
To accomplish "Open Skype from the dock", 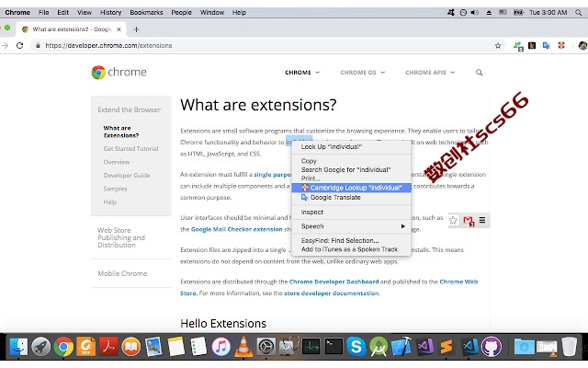I will 356,347.
